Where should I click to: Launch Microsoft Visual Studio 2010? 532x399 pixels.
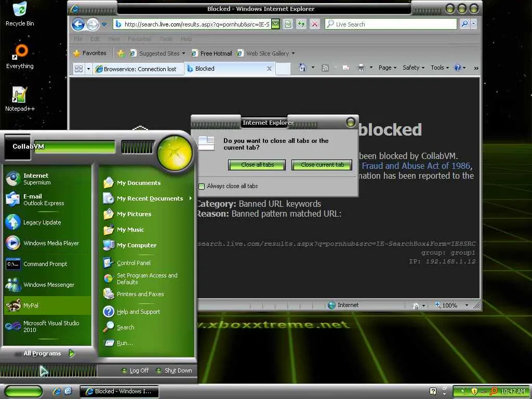[x=47, y=326]
